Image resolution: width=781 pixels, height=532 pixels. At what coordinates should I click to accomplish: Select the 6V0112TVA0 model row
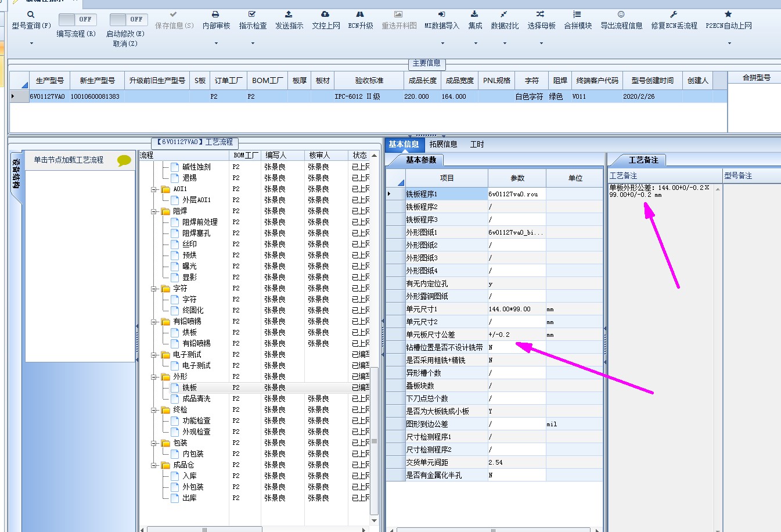pyautogui.click(x=369, y=96)
